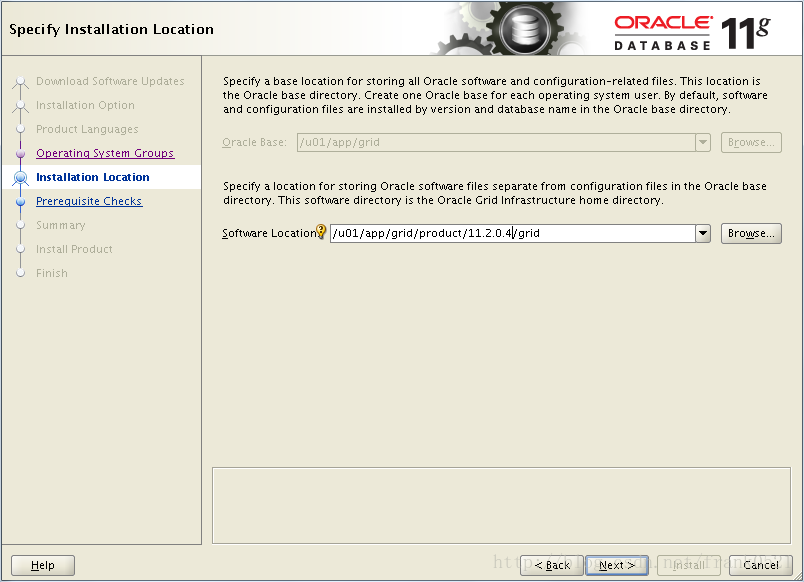Screen dimensions: 804x582
Task: Click the Help button
Action: point(43,565)
